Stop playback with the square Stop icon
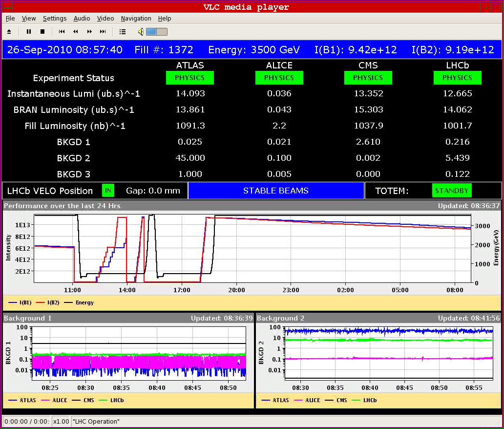The width and height of the screenshot is (504, 429). pos(42,32)
